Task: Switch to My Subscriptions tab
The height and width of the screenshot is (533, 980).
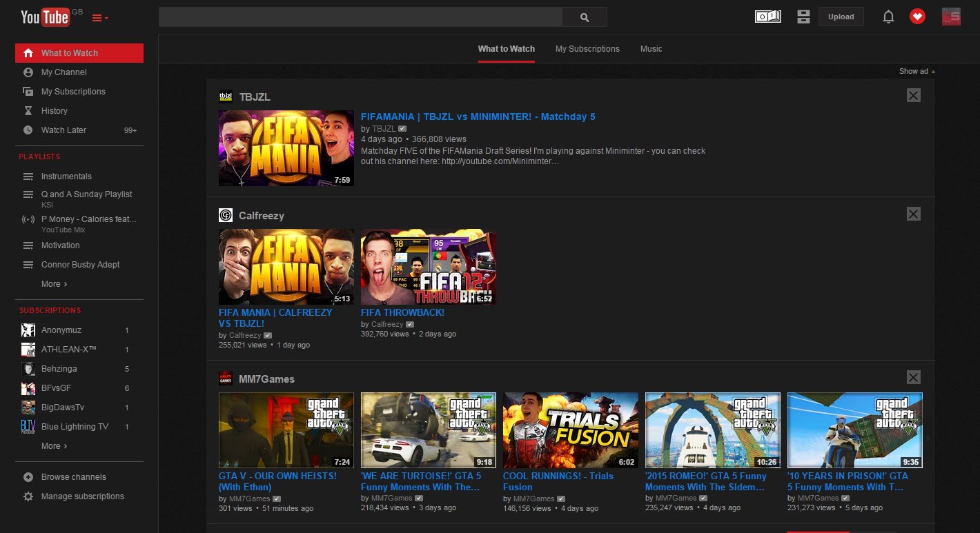Action: pyautogui.click(x=587, y=49)
